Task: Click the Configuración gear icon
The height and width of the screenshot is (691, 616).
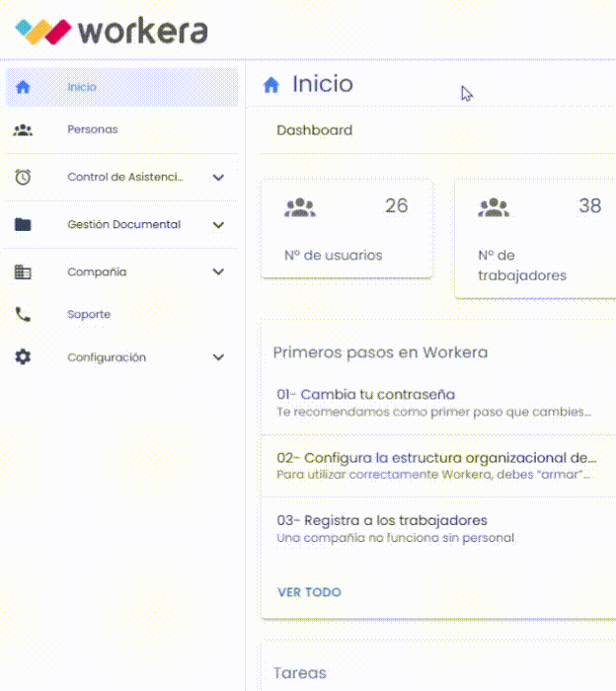Action: [x=23, y=357]
